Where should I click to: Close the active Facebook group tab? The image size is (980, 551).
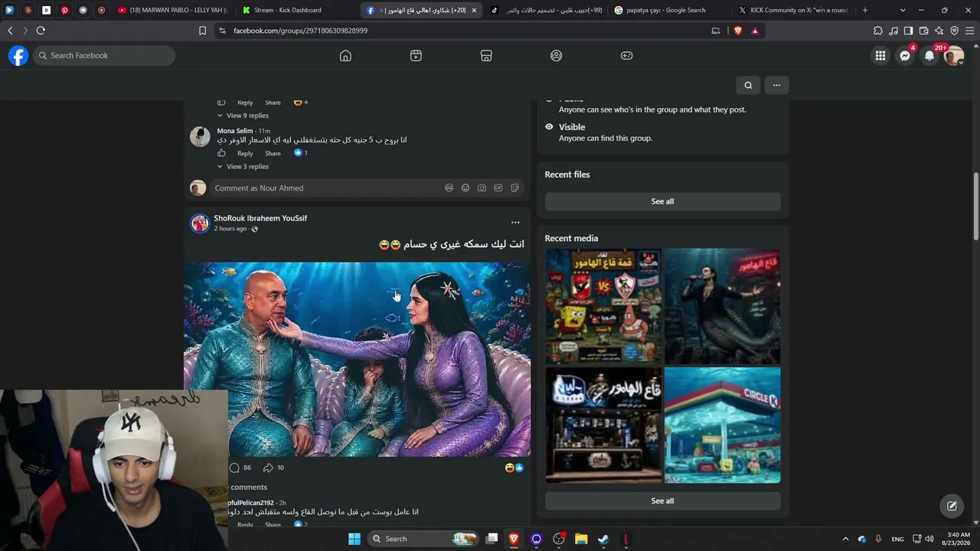pos(474,10)
